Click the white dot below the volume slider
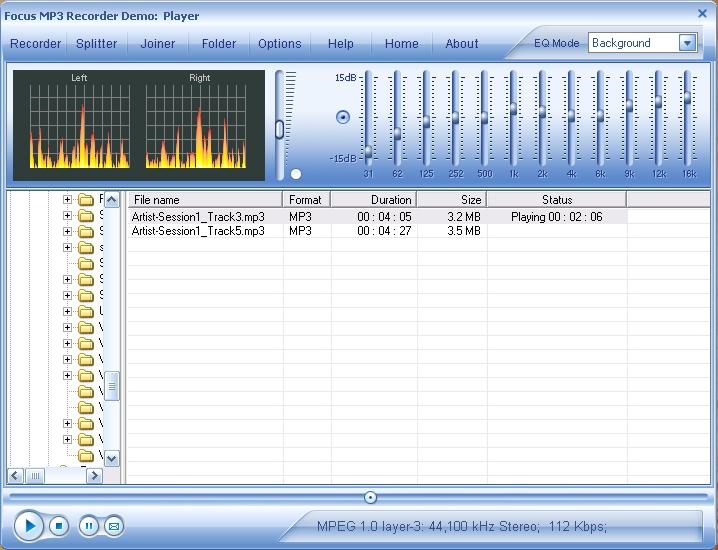The height and width of the screenshot is (550, 718). coord(296,174)
